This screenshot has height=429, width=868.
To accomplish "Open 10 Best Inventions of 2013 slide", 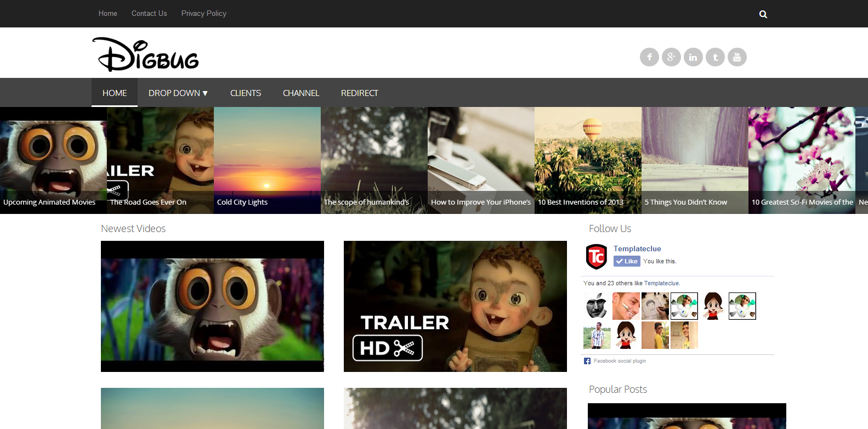I will point(588,160).
